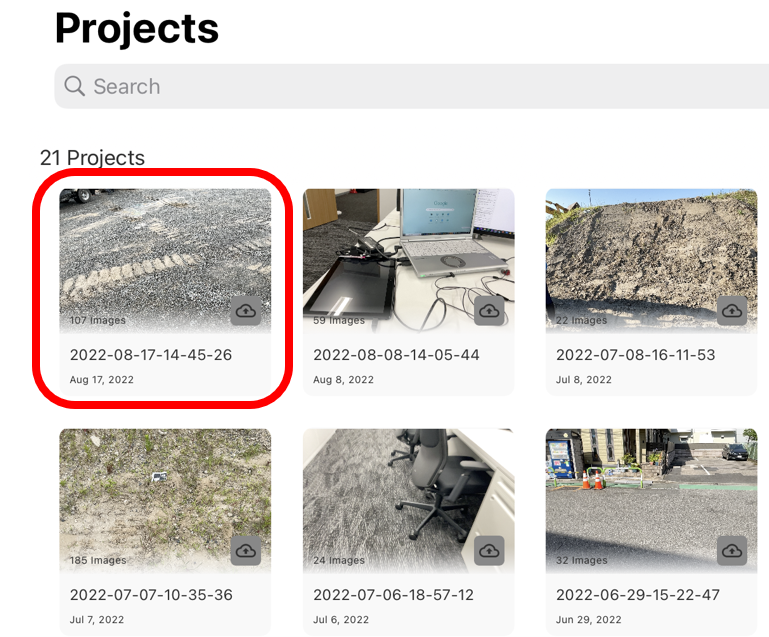
Task: Click the magnifying glass search icon
Action: click(75, 86)
